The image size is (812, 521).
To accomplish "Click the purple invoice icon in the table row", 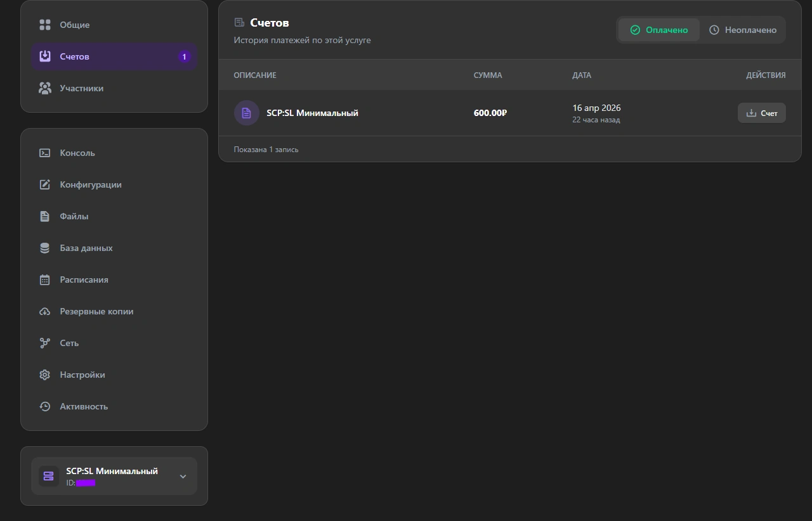I will tap(247, 113).
